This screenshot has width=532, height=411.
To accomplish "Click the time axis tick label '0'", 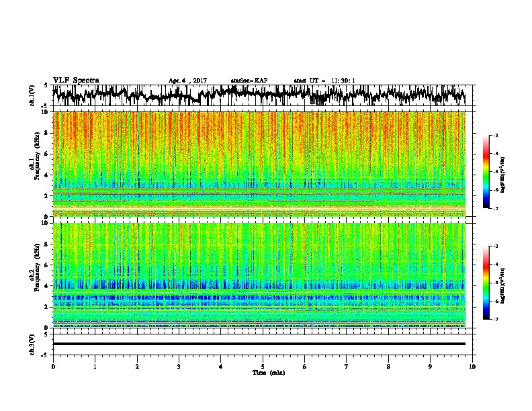I will 53,367.
